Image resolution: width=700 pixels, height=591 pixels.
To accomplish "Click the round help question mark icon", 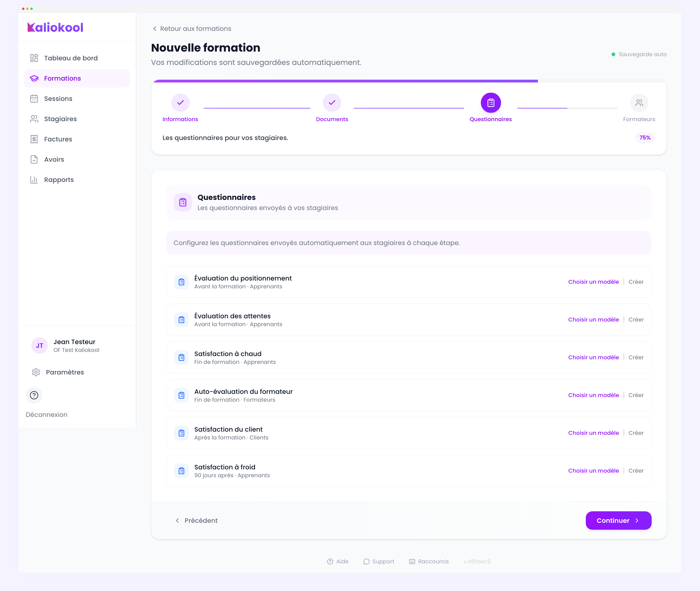I will tap(34, 395).
